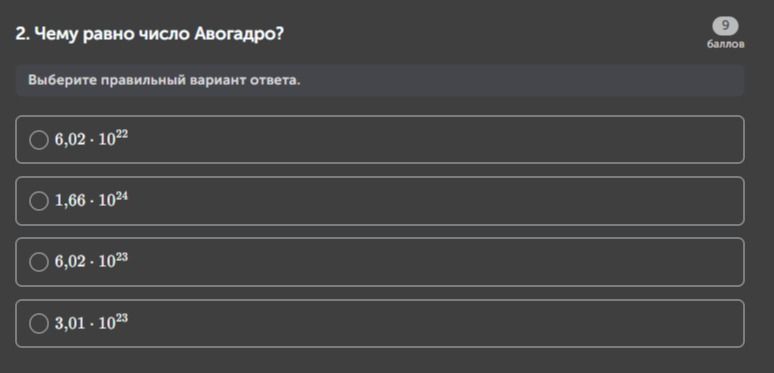This screenshot has width=774, height=373.
Task: Click the gray 9 points badge
Action: pos(725,26)
